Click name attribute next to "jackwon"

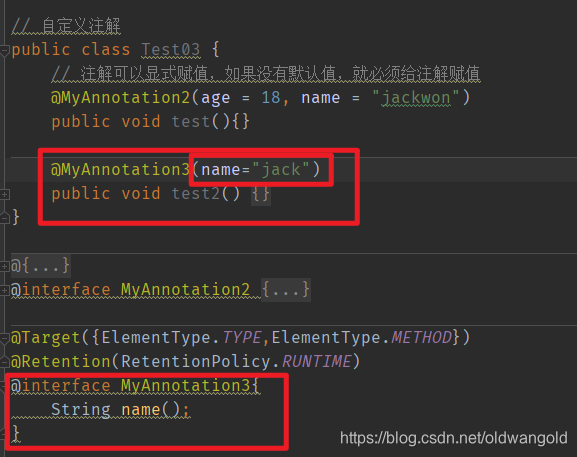[321, 98]
